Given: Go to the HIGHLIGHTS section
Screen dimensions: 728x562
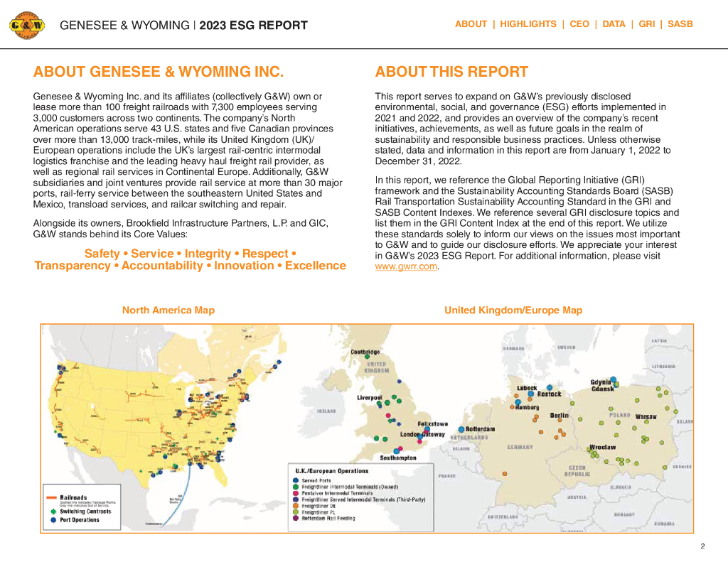Looking at the screenshot, I should [x=528, y=24].
